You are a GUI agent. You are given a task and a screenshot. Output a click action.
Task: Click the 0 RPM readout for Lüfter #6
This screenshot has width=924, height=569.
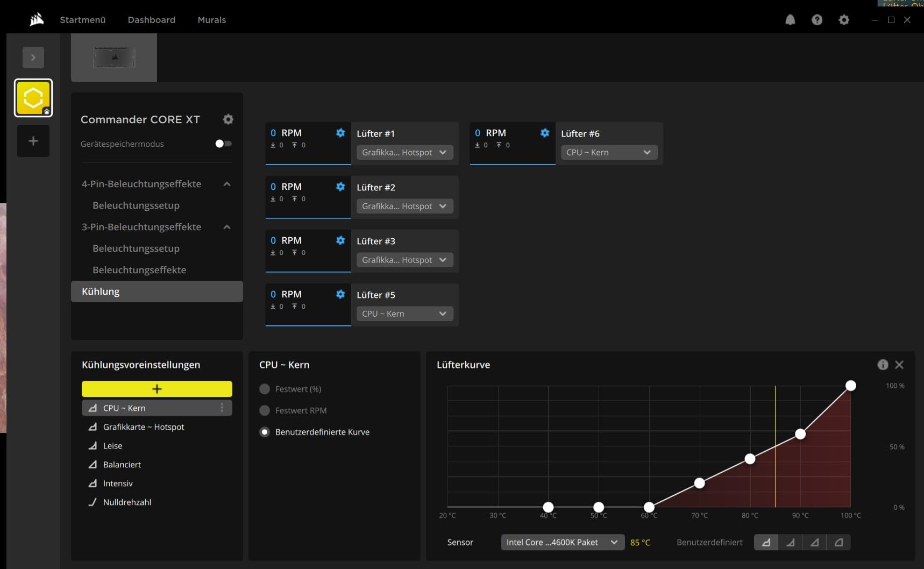[491, 133]
